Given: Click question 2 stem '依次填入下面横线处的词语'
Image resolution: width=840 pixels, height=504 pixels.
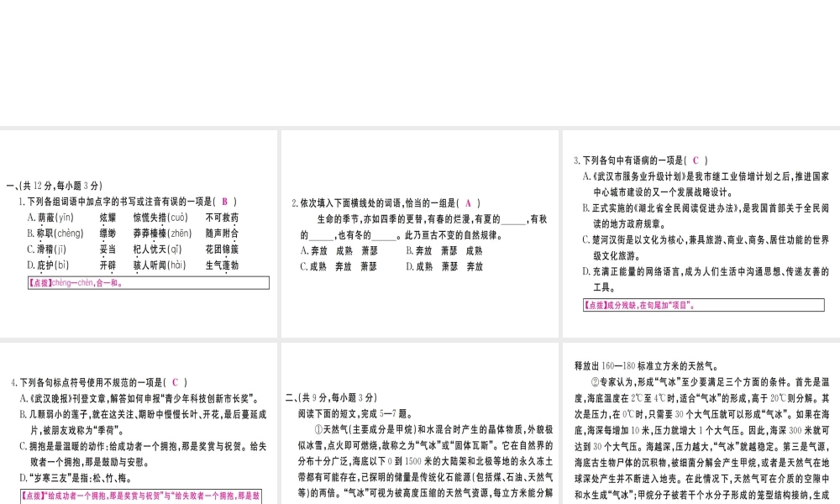Looking at the screenshot, I should point(386,203).
